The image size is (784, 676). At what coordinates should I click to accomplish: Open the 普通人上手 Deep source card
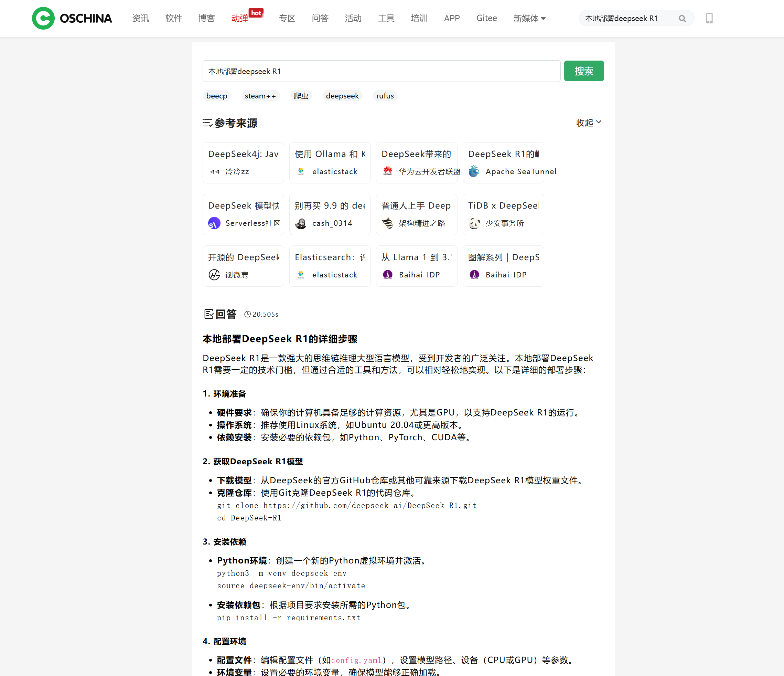click(417, 215)
